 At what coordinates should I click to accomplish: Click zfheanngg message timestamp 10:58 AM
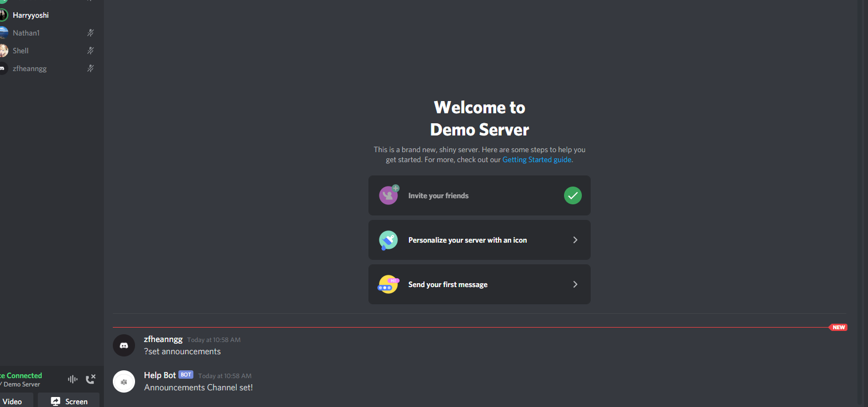[x=214, y=340]
